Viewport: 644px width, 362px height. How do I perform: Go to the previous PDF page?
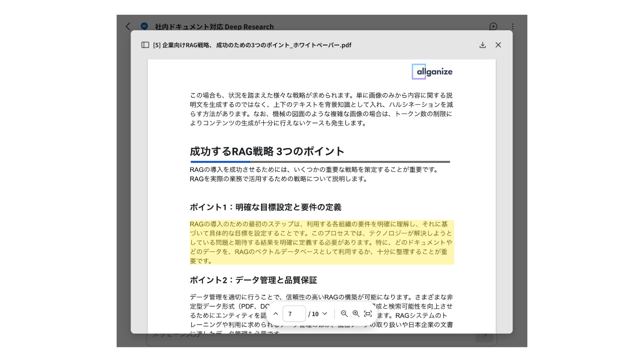(x=276, y=314)
